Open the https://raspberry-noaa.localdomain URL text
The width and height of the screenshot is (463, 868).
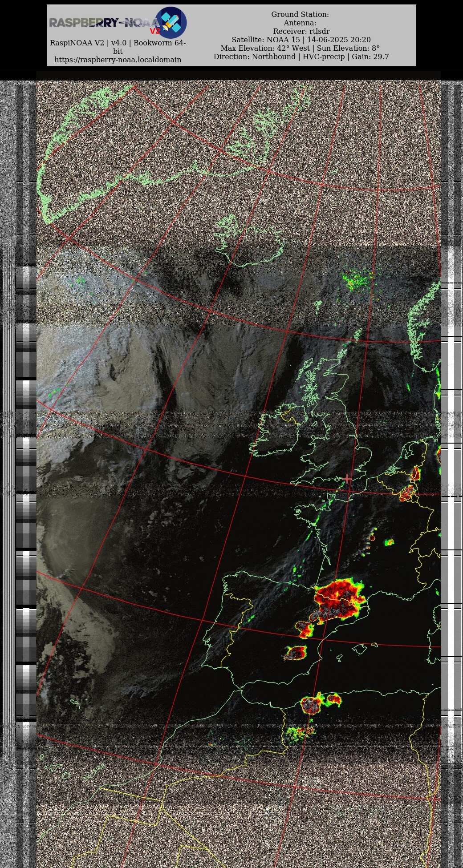[118, 60]
